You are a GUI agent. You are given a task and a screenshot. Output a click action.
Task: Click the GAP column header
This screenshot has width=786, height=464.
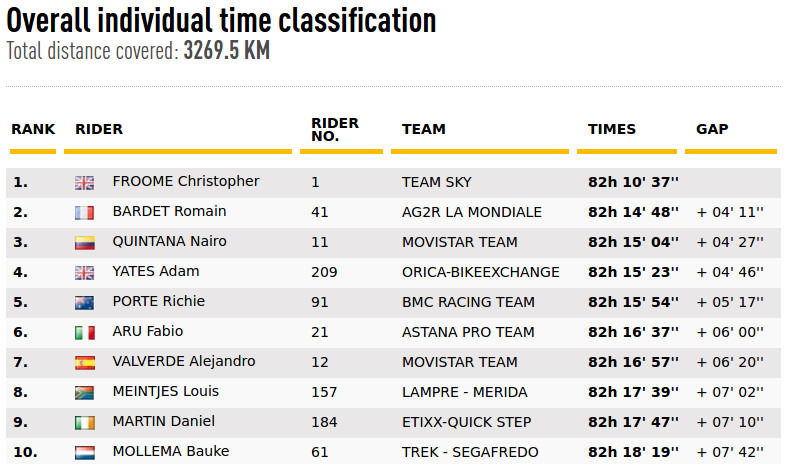click(712, 129)
